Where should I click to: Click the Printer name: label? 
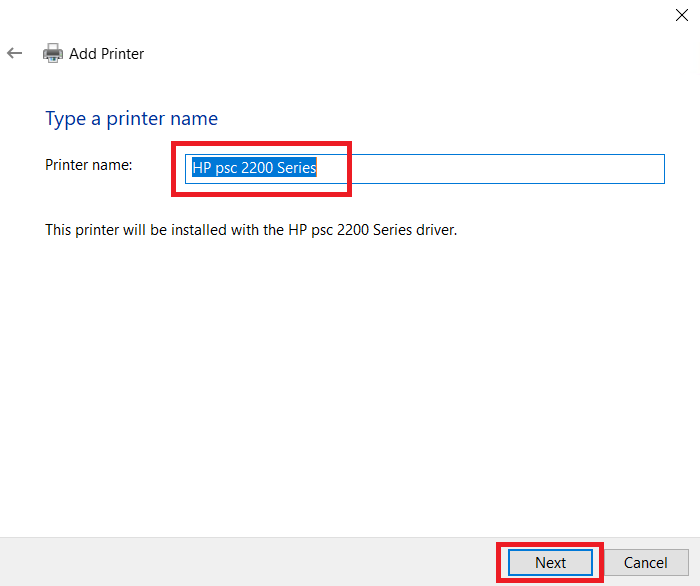pyautogui.click(x=89, y=165)
